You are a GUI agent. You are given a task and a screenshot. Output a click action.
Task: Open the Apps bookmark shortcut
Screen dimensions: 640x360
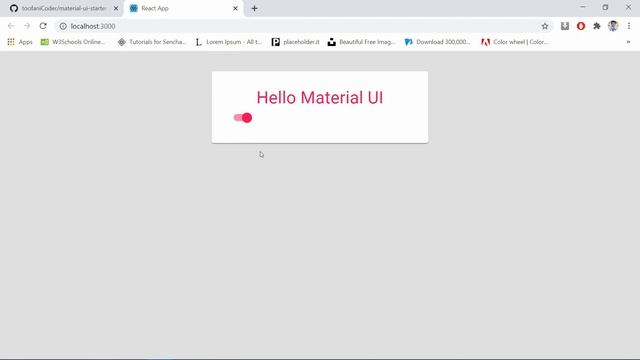[x=20, y=42]
